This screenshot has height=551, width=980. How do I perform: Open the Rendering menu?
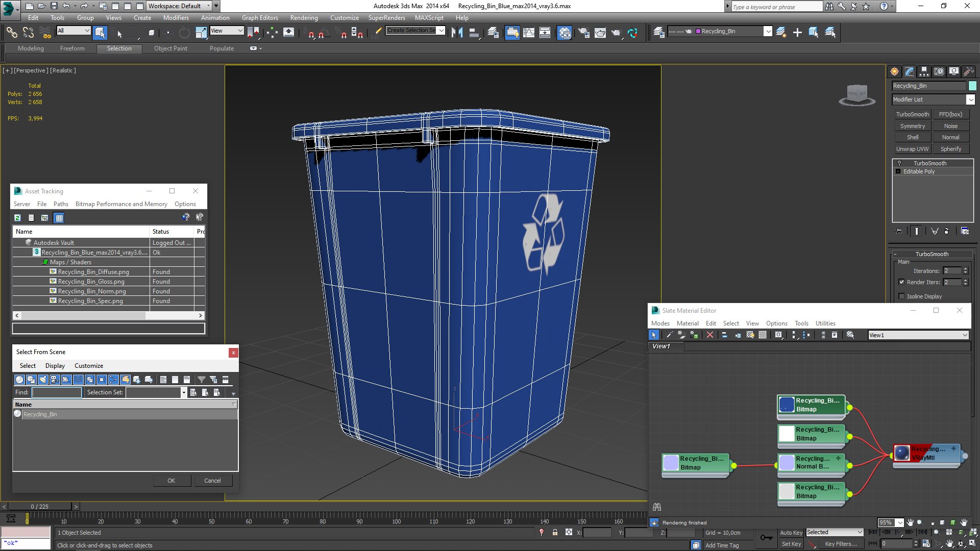point(304,17)
